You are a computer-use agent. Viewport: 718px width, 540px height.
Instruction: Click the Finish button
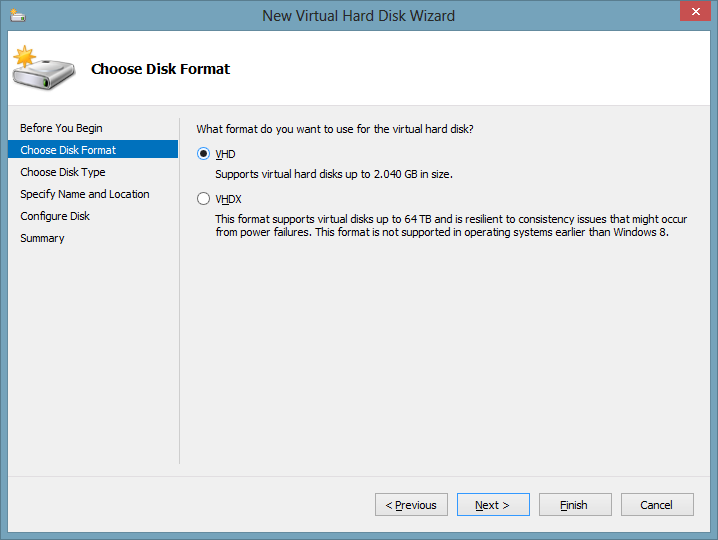point(575,505)
